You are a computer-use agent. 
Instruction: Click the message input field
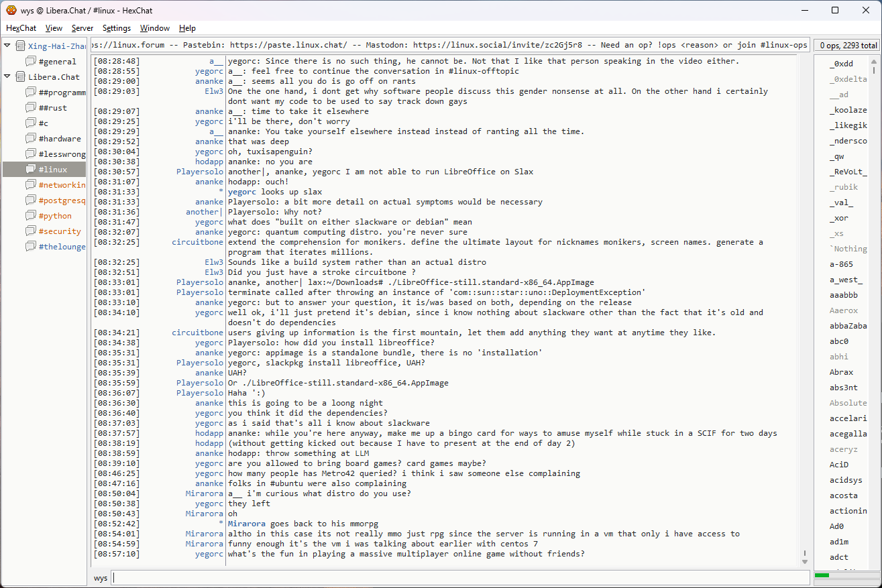click(460, 578)
